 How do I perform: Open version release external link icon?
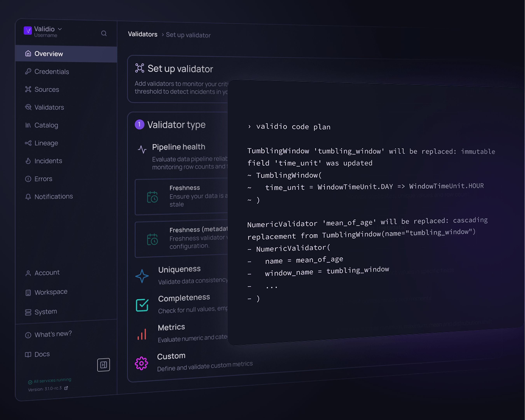[x=66, y=388]
